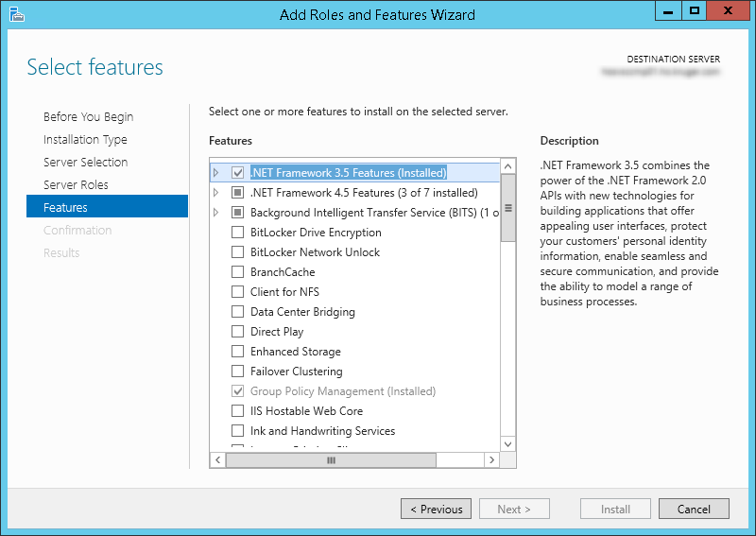Click the wizard icon in the title bar

(x=16, y=14)
